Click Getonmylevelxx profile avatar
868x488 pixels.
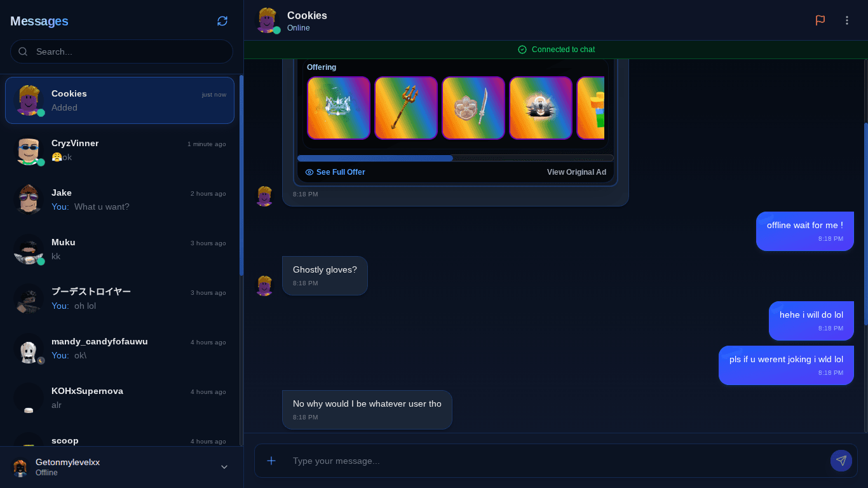click(x=20, y=468)
